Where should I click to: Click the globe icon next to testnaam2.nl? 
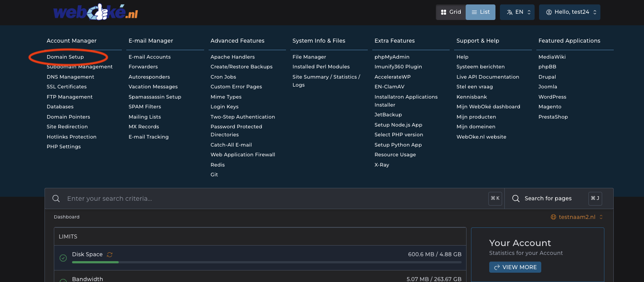[x=553, y=217]
